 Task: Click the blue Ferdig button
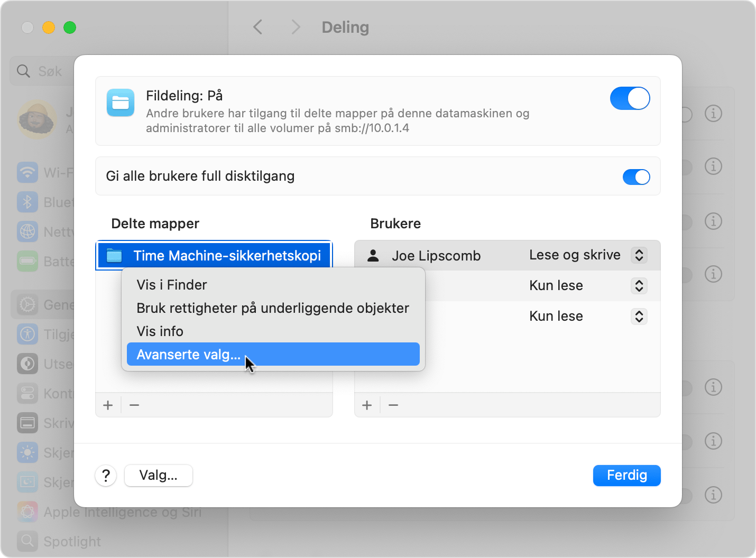pyautogui.click(x=626, y=475)
